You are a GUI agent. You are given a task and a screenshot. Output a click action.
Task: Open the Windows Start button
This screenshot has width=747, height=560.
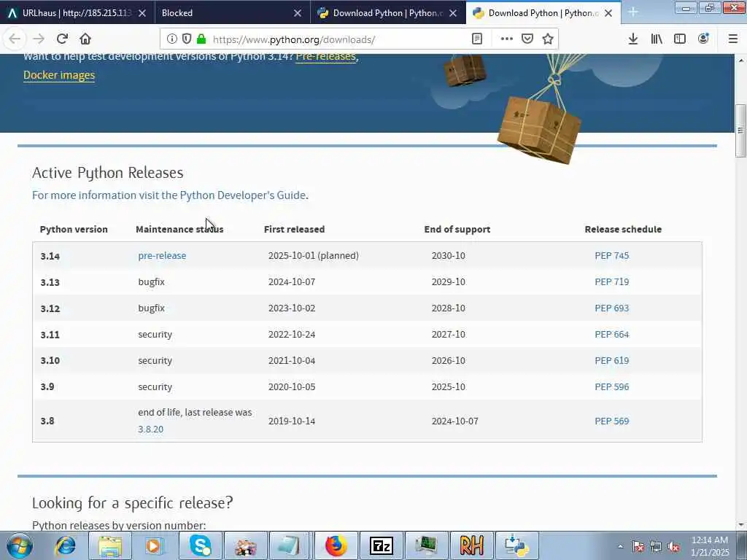(20, 545)
